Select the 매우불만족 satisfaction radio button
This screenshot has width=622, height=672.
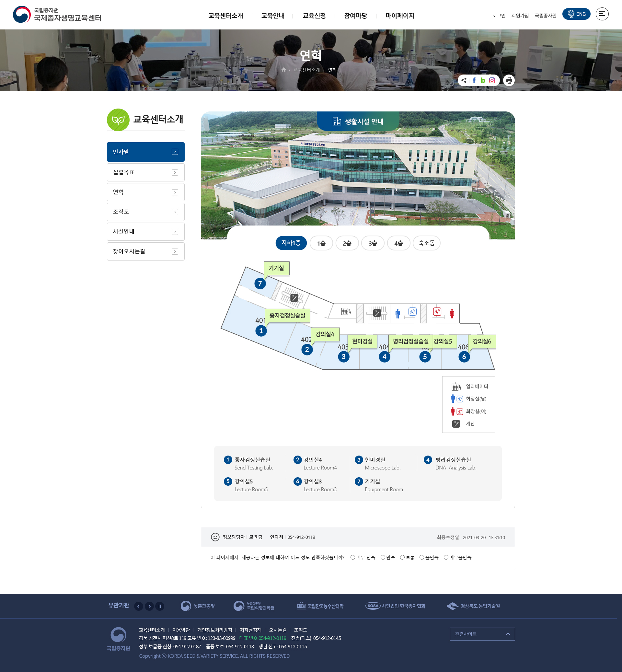click(445, 558)
